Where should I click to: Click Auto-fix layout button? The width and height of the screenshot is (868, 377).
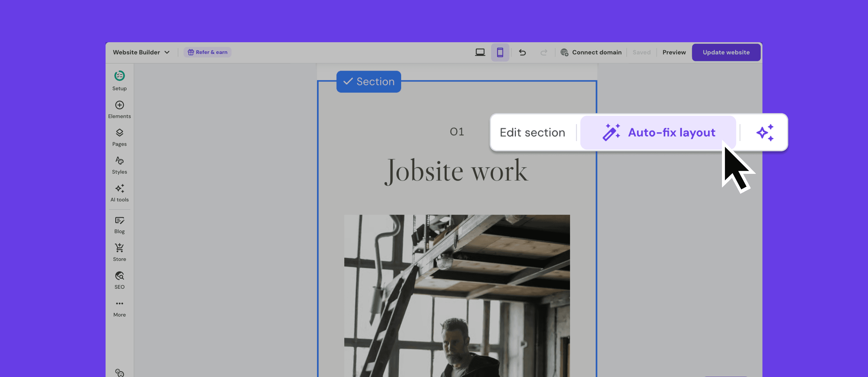click(658, 133)
